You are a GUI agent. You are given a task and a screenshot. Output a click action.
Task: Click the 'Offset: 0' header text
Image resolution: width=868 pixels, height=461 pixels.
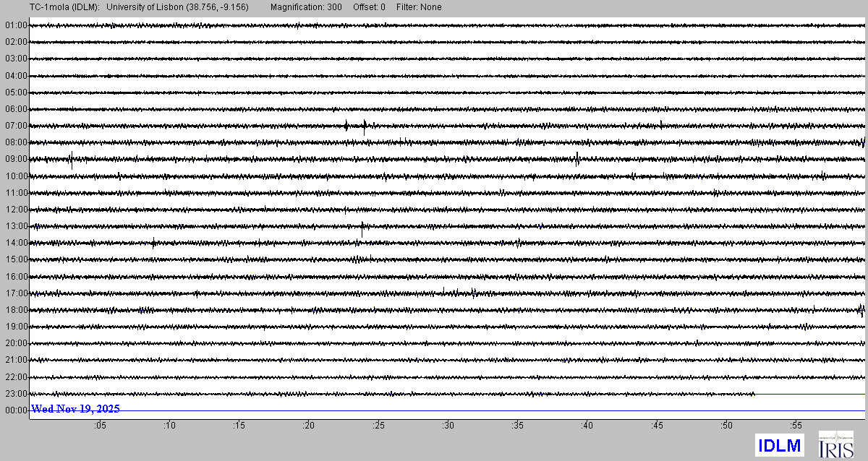369,7
